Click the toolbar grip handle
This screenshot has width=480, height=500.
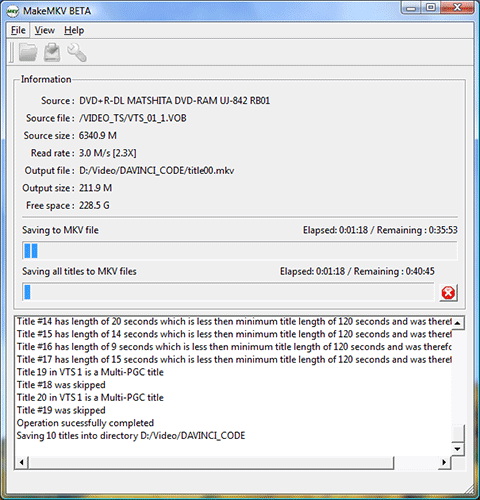11,52
